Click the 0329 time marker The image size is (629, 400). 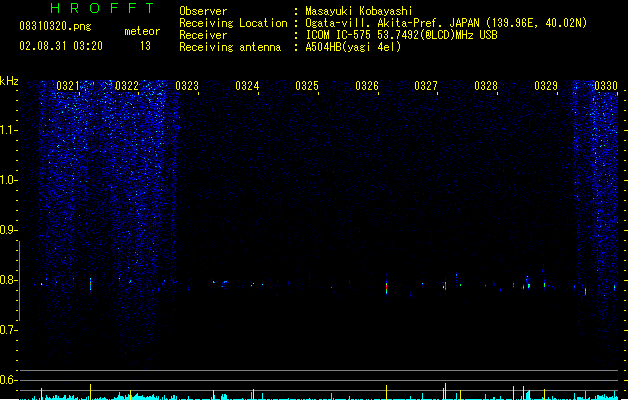point(546,86)
